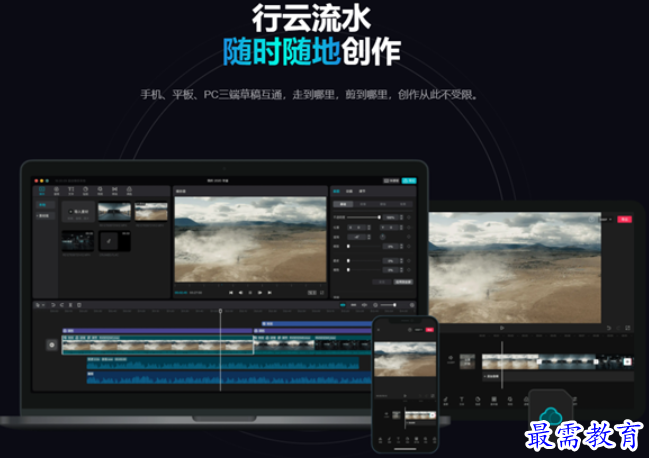Tap the help circle icon on phone top bar
649x467 pixels.
[x=410, y=330]
